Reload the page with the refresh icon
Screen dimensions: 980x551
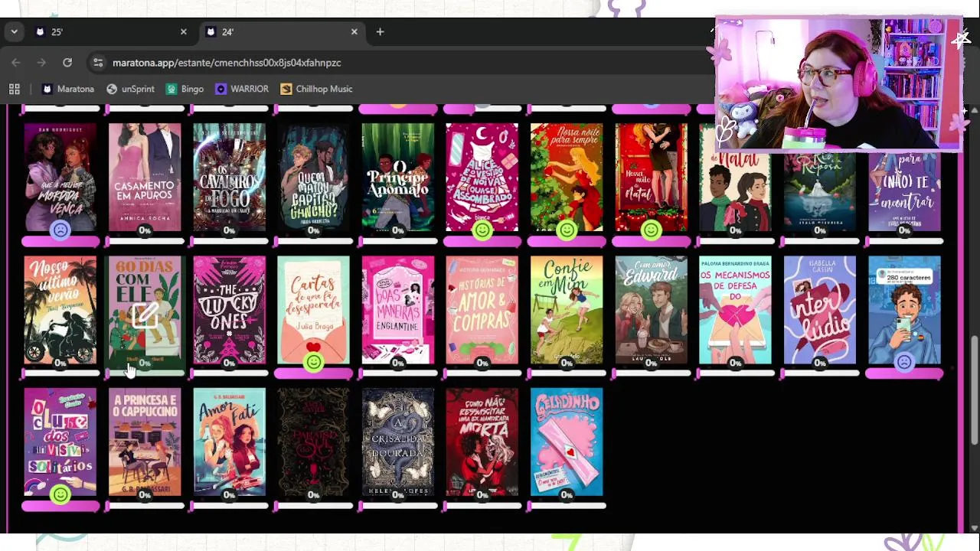coord(67,63)
